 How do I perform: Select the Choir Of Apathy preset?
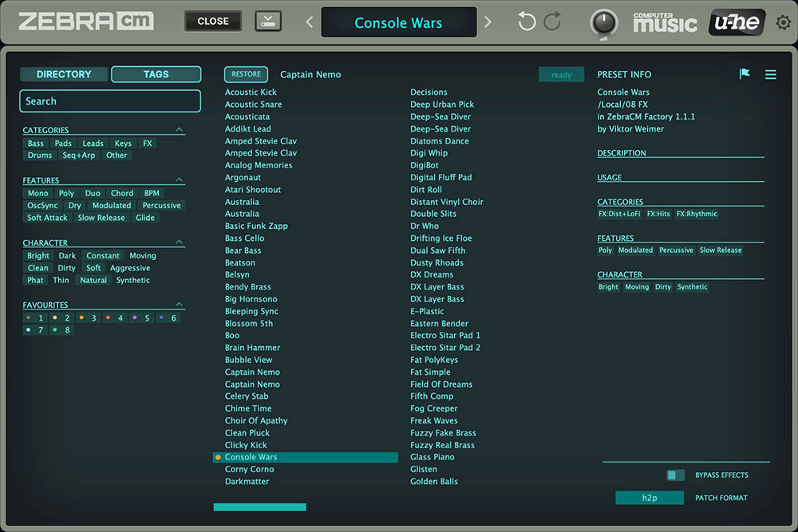[x=256, y=420]
